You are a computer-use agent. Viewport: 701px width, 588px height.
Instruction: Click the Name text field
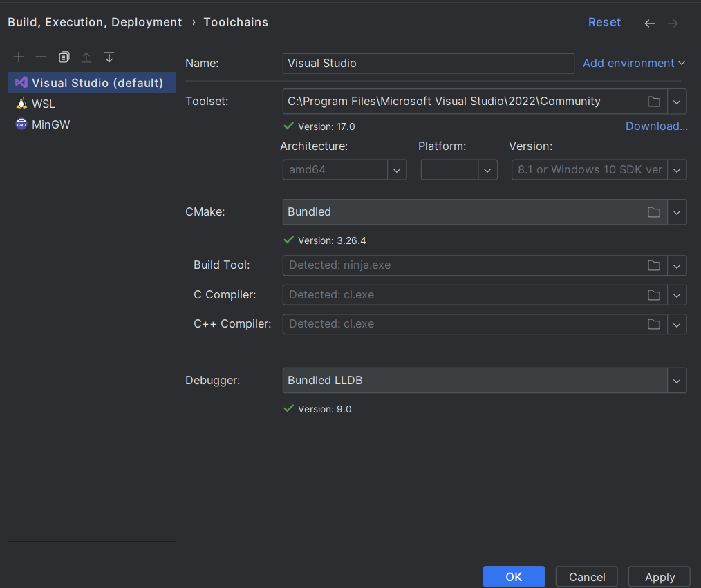(x=428, y=64)
